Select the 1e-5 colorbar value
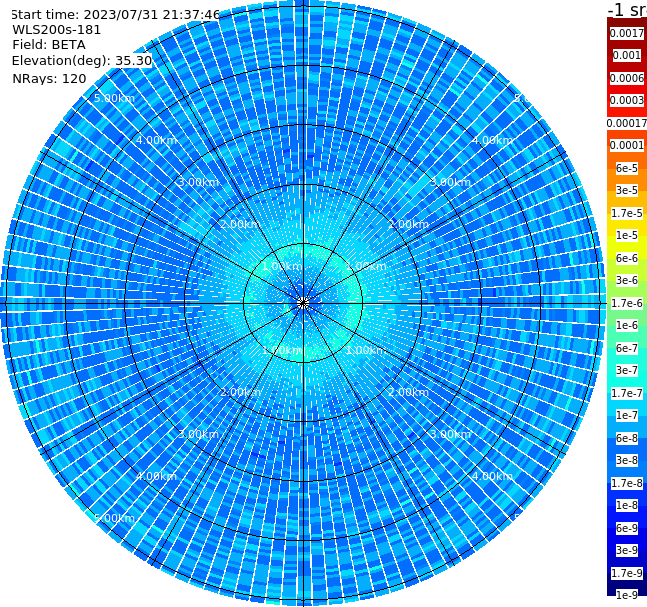Viewport: 647px width, 607px height. click(x=627, y=235)
